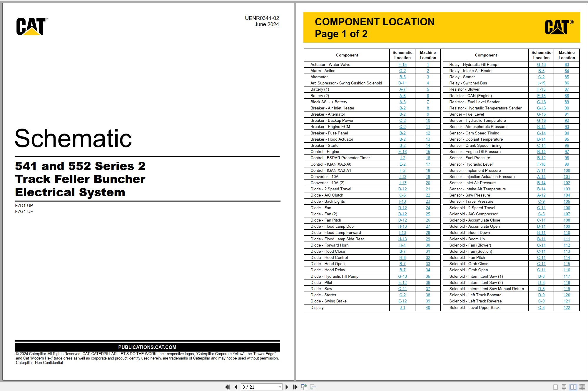Go to the next page

(287, 387)
